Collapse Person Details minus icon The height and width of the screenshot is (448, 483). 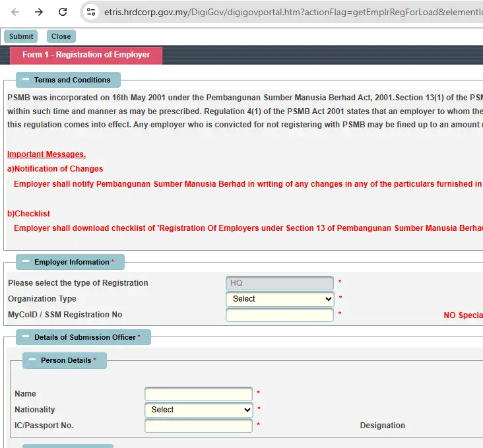[32, 360]
